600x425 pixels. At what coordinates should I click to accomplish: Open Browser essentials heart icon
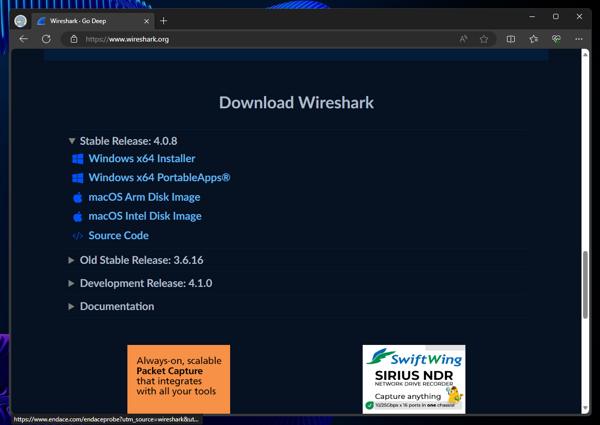(x=556, y=39)
